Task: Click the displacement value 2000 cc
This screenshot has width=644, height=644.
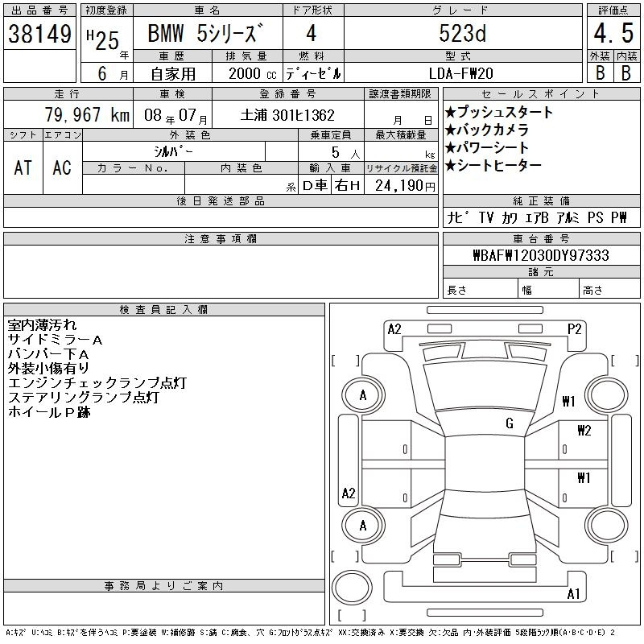Action: pos(252,73)
